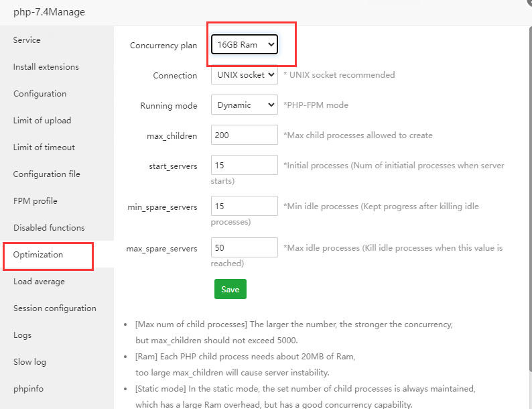Focus the start_servers input field

click(244, 165)
